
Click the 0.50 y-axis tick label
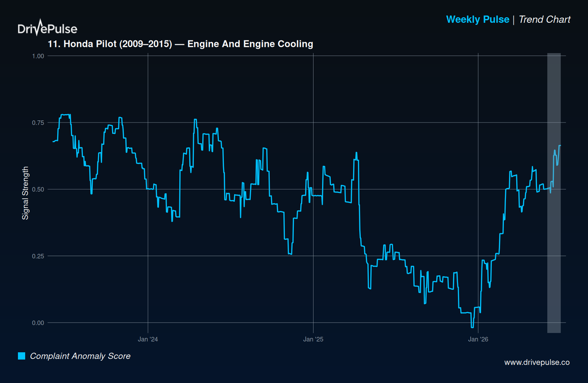(38, 189)
